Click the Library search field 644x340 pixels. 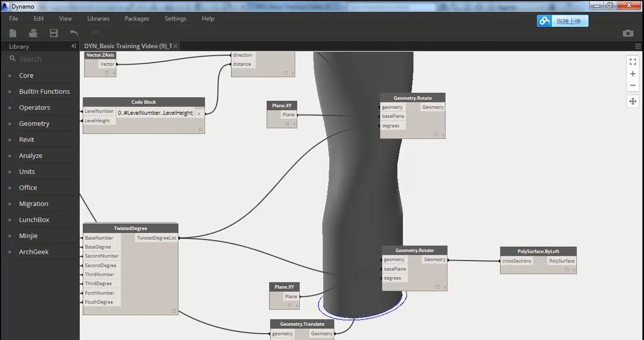pyautogui.click(x=45, y=59)
